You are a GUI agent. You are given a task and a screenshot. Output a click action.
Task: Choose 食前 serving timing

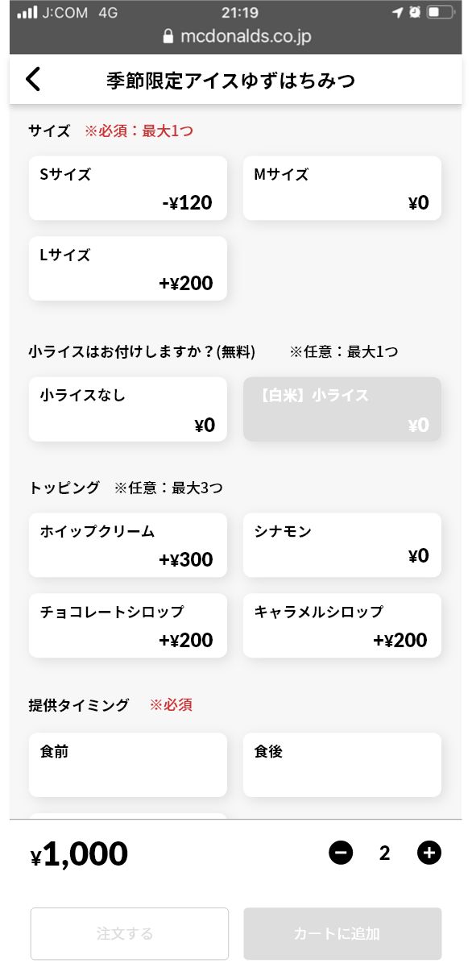127,765
